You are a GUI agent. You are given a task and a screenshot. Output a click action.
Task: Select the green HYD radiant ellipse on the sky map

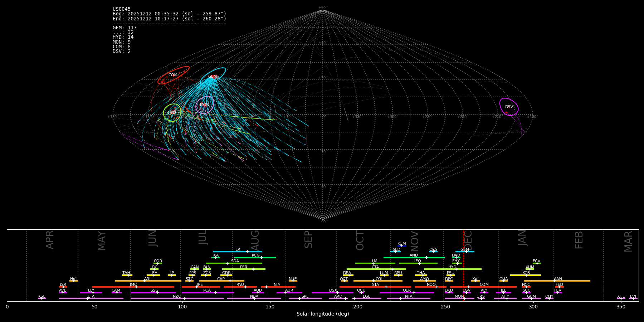tap(172, 112)
